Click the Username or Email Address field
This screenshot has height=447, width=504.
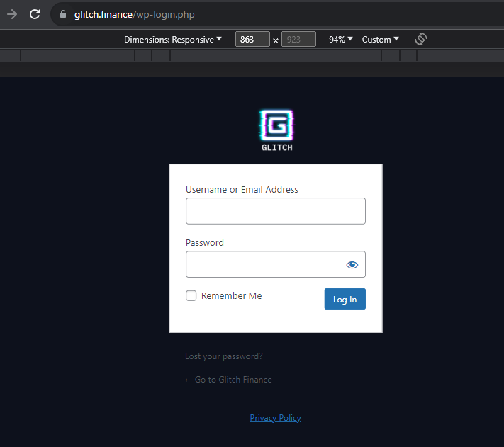[x=276, y=211]
